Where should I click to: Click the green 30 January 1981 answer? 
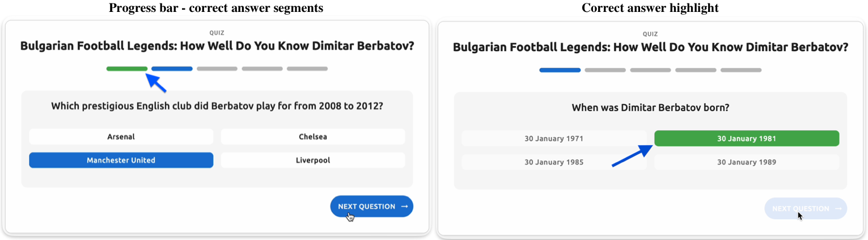746,138
